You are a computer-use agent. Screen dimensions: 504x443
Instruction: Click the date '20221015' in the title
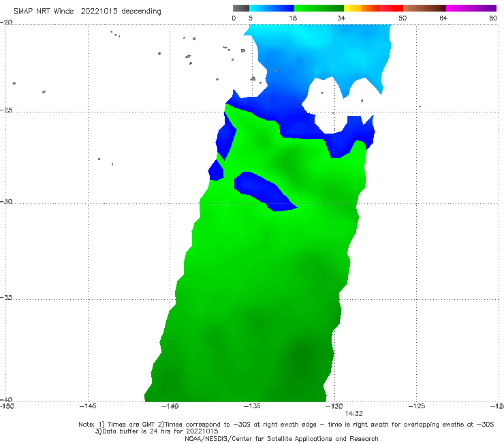99,12
